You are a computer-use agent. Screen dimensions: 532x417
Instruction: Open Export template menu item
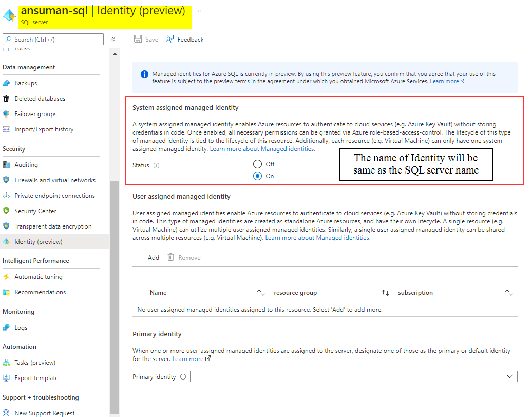pyautogui.click(x=36, y=377)
